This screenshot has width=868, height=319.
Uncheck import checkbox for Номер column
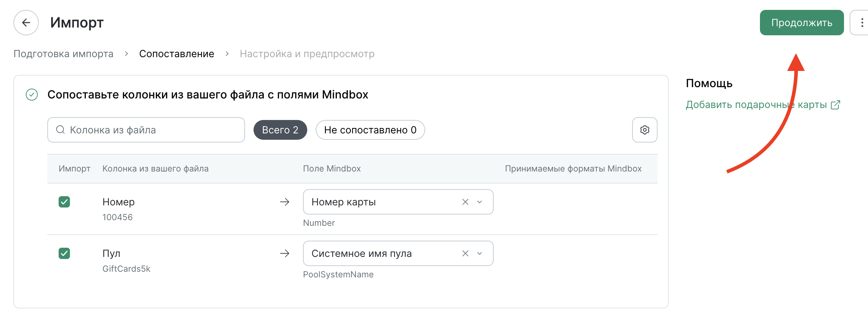click(64, 202)
